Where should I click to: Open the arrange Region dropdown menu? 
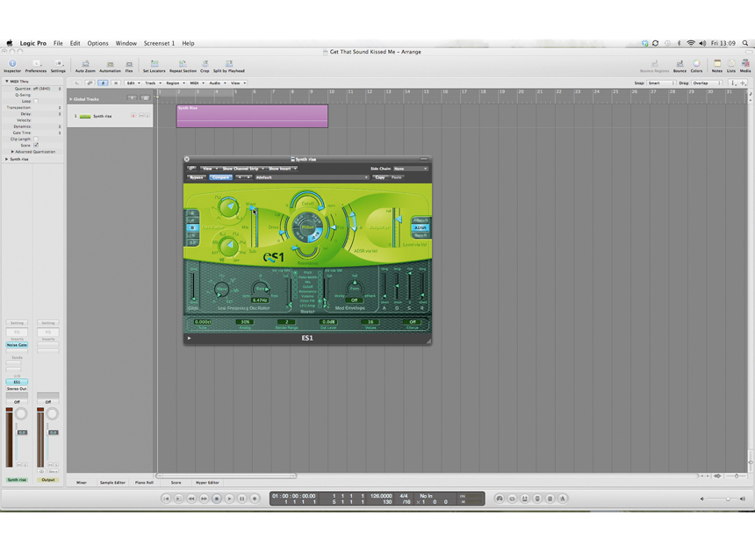176,83
